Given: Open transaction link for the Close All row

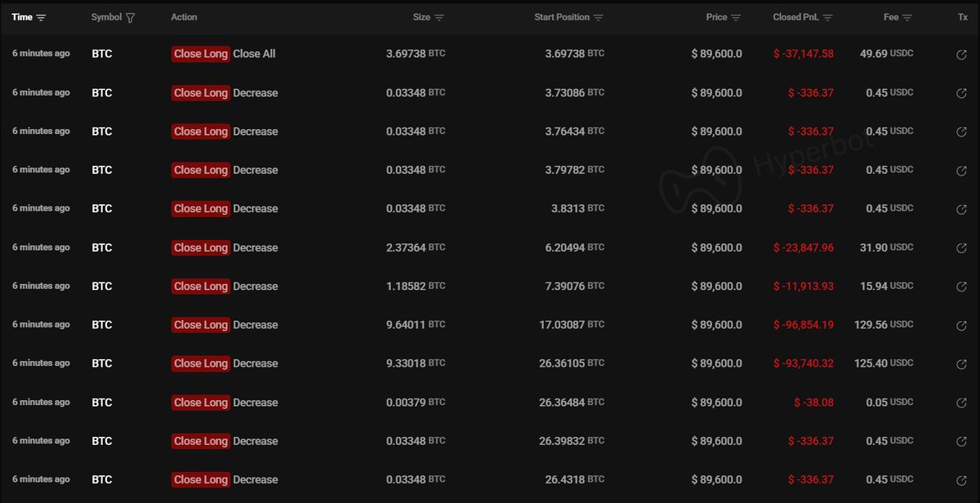Looking at the screenshot, I should pos(961,55).
